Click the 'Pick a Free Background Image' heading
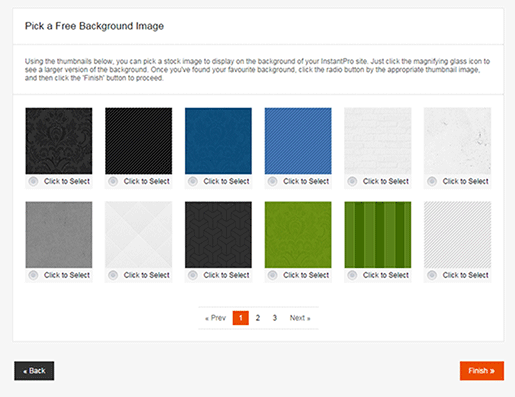The height and width of the screenshot is (397, 515). click(x=94, y=26)
